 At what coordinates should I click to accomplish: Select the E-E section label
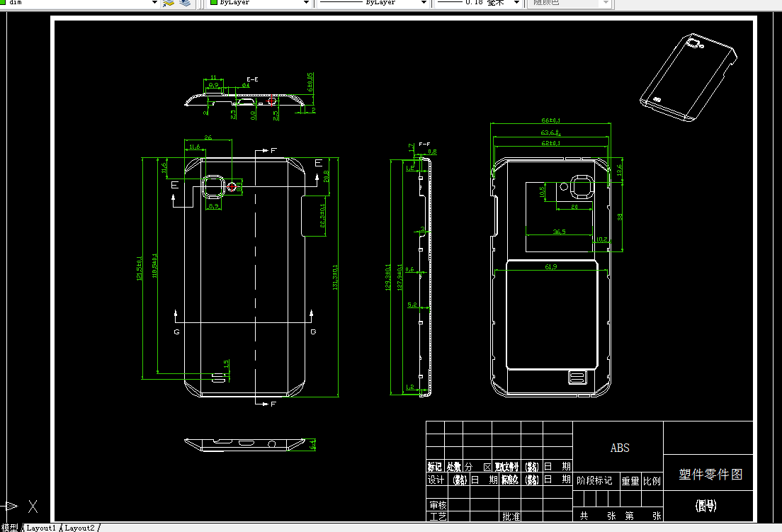[252, 79]
